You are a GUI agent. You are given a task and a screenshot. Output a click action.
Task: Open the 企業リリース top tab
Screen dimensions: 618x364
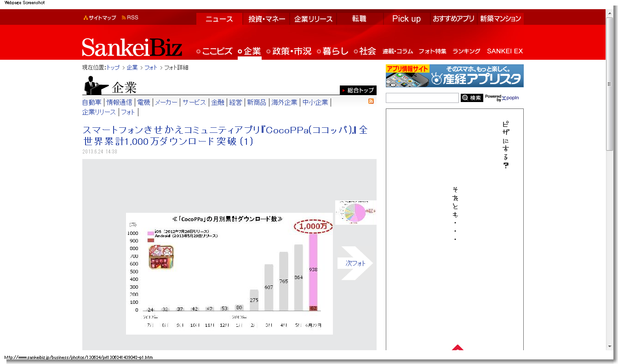pyautogui.click(x=314, y=19)
